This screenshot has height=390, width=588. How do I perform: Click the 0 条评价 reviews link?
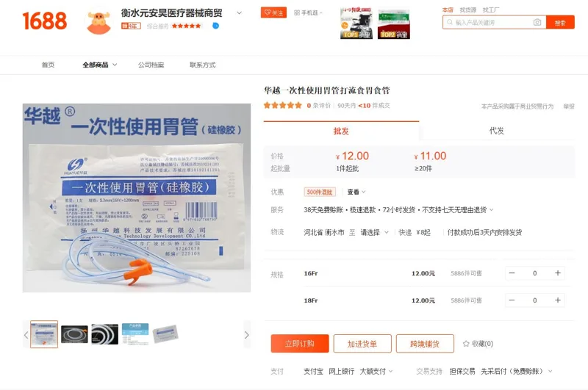point(319,106)
